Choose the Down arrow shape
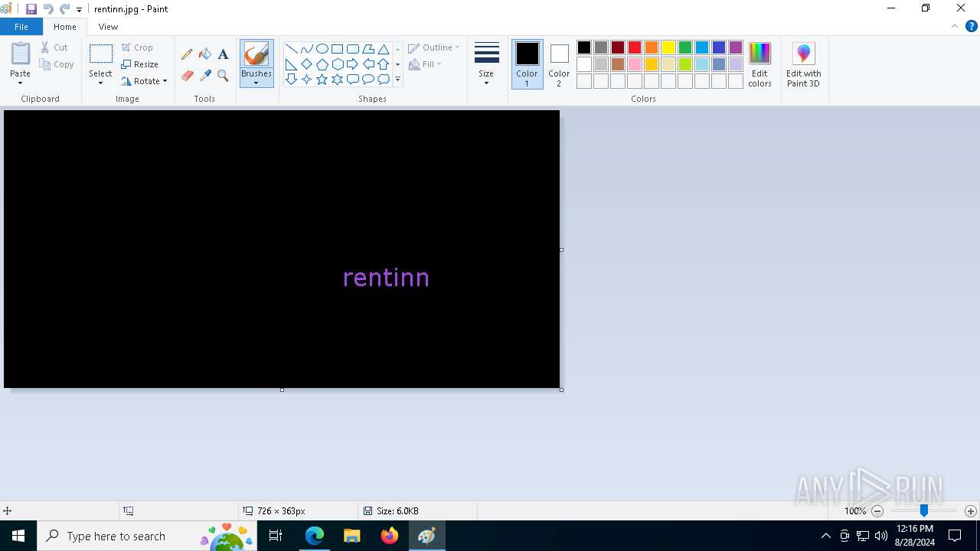The width and height of the screenshot is (980, 551). (291, 79)
